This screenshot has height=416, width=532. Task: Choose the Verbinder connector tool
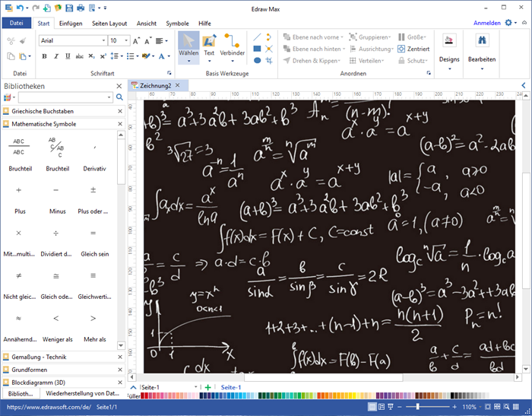[233, 46]
